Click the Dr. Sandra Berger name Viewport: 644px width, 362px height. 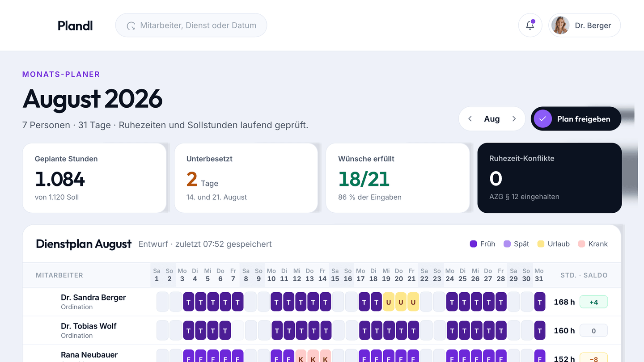[x=93, y=298]
